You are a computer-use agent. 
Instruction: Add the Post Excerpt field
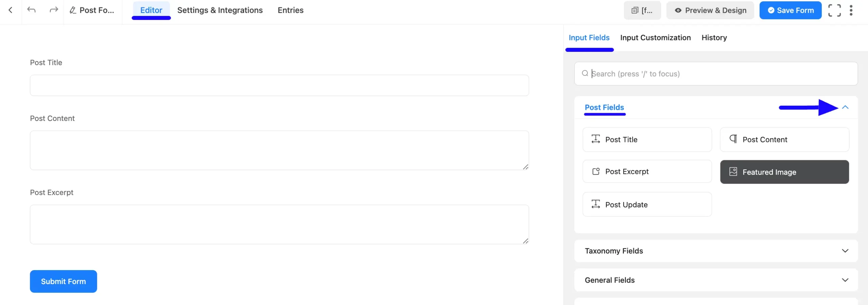coord(647,171)
